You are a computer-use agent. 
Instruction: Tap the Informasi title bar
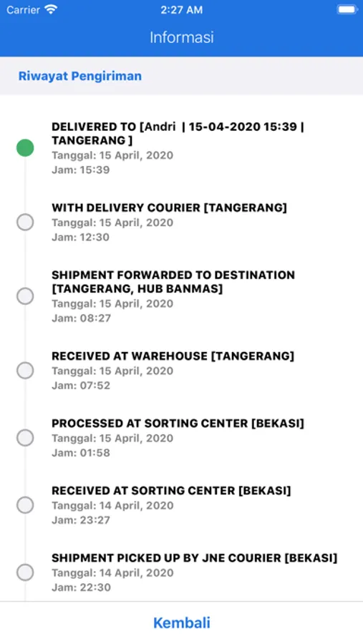(182, 37)
